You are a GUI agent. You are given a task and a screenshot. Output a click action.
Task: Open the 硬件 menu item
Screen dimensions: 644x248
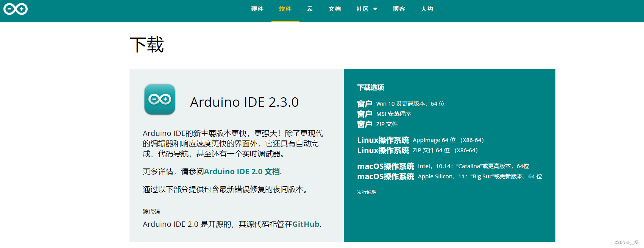click(x=257, y=9)
